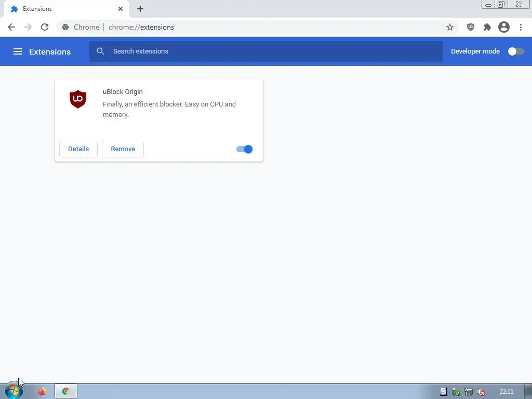Launch Firefox from the taskbar
Viewport: 532px width, 399px height.
pos(42,392)
